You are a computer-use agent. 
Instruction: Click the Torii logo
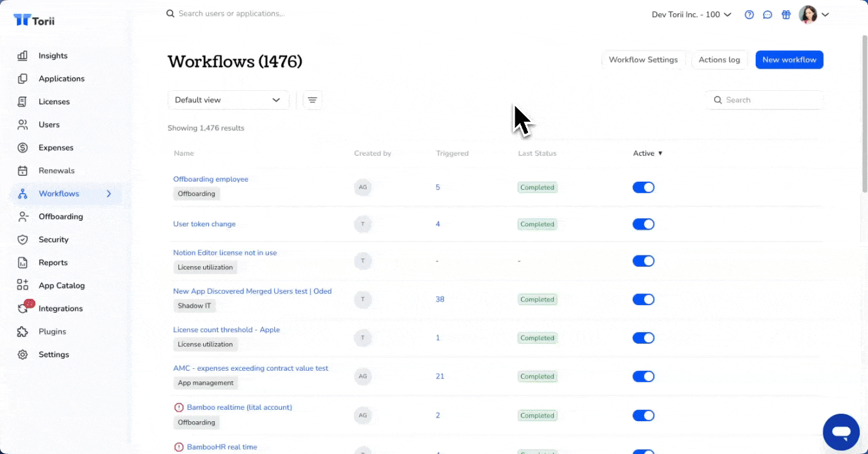click(x=34, y=20)
